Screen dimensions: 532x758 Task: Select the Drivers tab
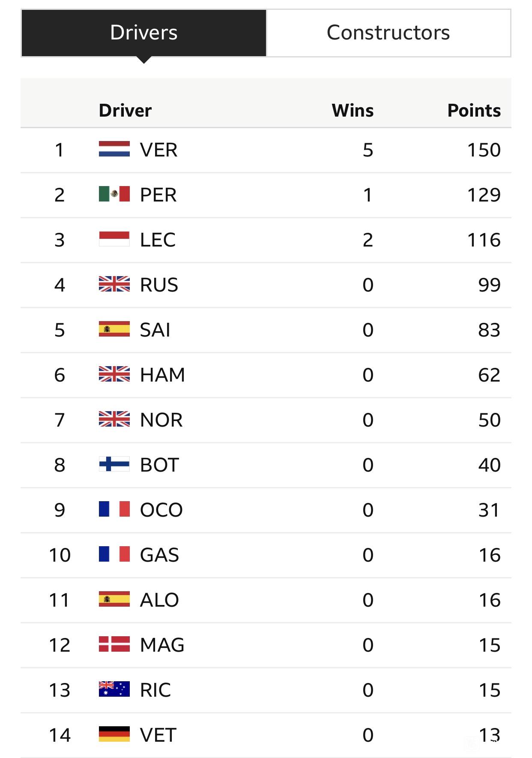(x=144, y=33)
